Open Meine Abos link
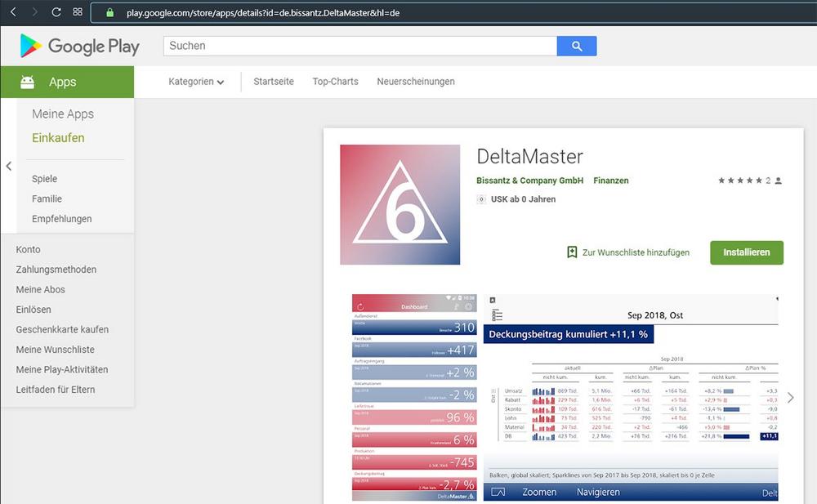817x504 pixels. (x=41, y=289)
